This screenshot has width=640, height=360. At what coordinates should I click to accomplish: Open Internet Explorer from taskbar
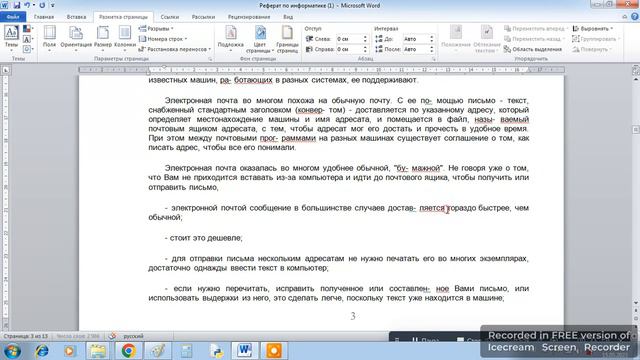tap(42, 351)
